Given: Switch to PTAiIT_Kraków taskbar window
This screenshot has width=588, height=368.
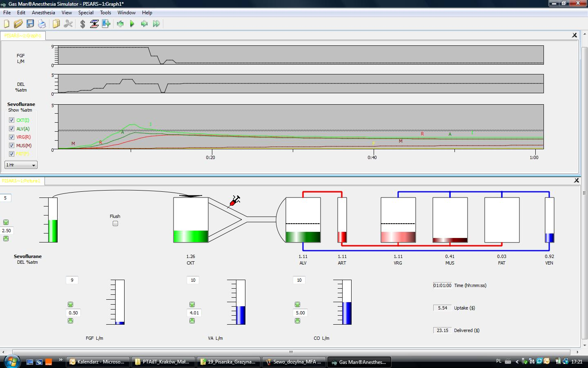Looking at the screenshot, I should [163, 362].
